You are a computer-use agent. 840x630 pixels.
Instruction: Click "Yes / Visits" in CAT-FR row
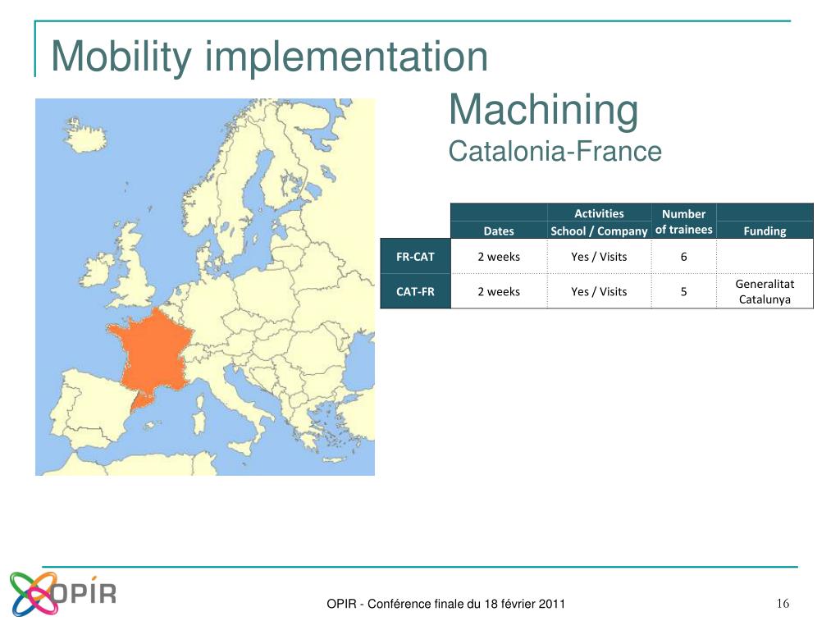coord(599,291)
